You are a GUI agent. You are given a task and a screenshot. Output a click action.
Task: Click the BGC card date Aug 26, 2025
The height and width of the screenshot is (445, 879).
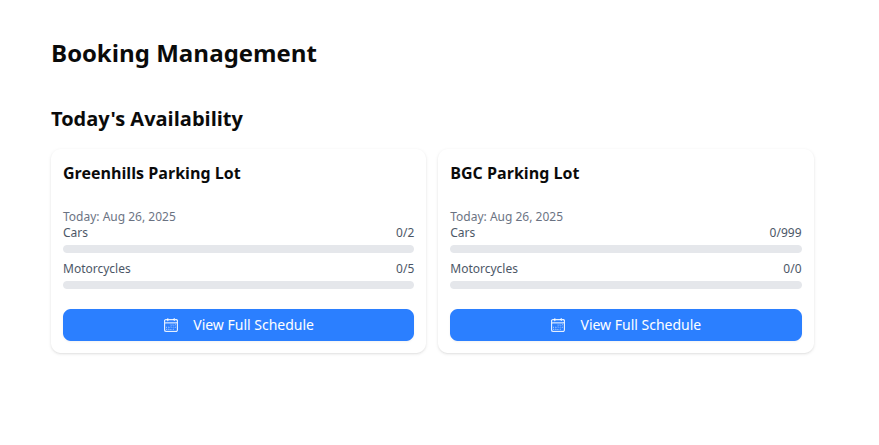pyautogui.click(x=506, y=216)
